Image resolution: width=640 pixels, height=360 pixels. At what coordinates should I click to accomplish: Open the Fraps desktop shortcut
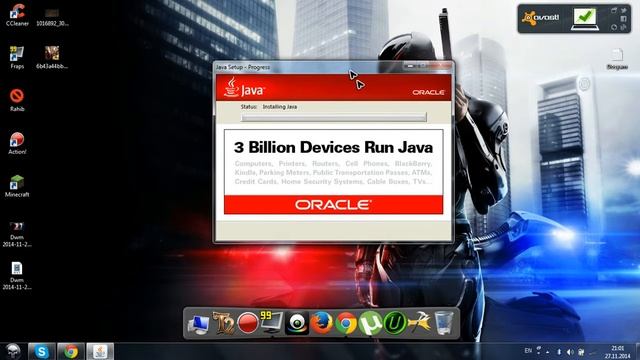(17, 57)
